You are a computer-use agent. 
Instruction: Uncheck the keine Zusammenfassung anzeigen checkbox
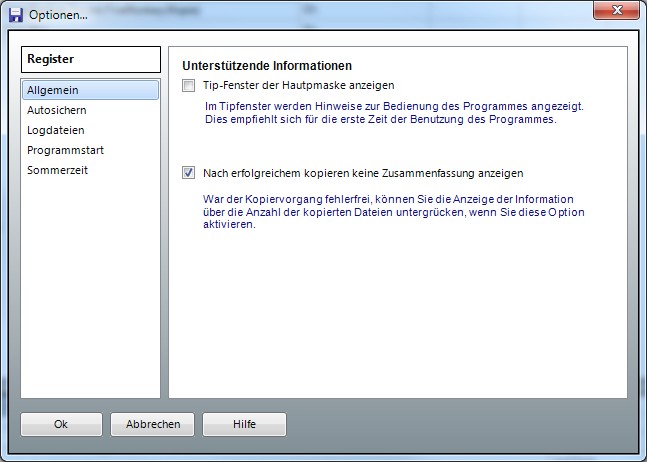tap(189, 173)
